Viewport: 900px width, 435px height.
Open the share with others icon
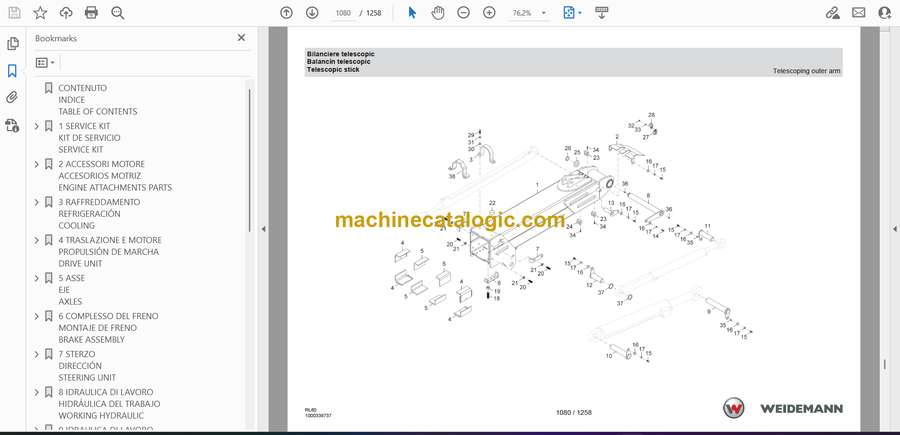(x=885, y=13)
